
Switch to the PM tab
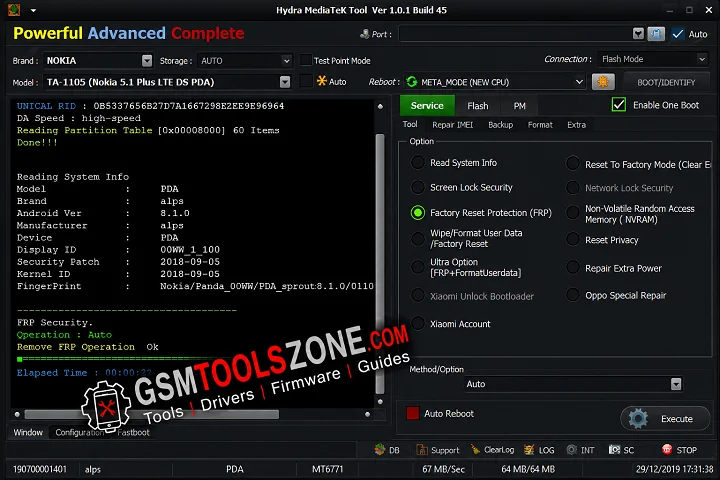pos(519,106)
